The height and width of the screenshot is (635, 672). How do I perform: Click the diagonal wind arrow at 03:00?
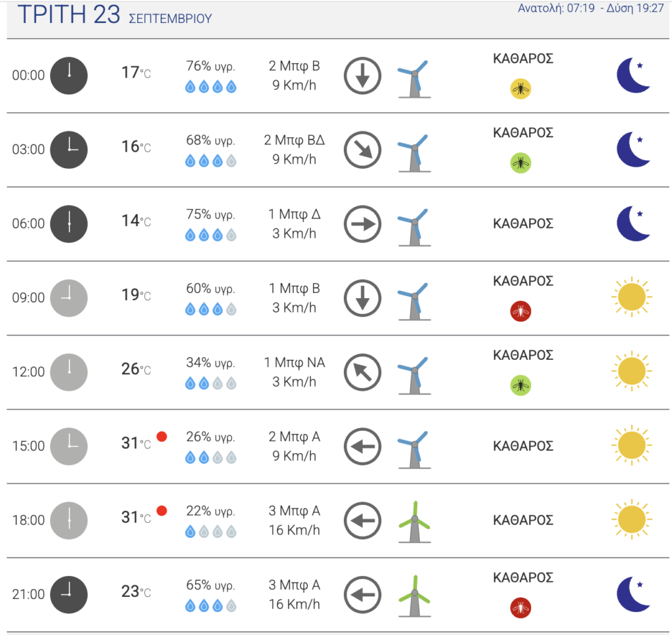[x=362, y=150]
